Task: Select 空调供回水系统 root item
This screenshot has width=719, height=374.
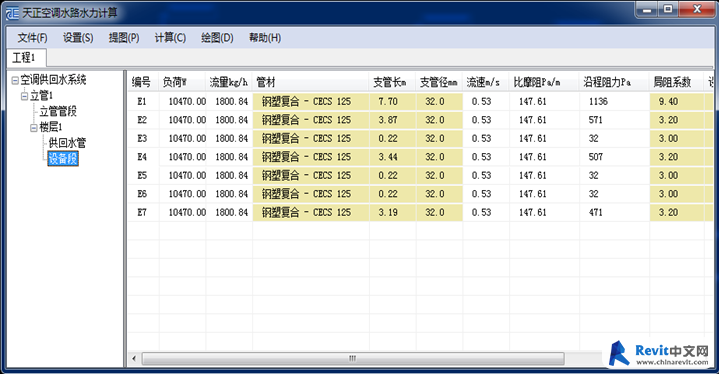Action: [x=53, y=80]
